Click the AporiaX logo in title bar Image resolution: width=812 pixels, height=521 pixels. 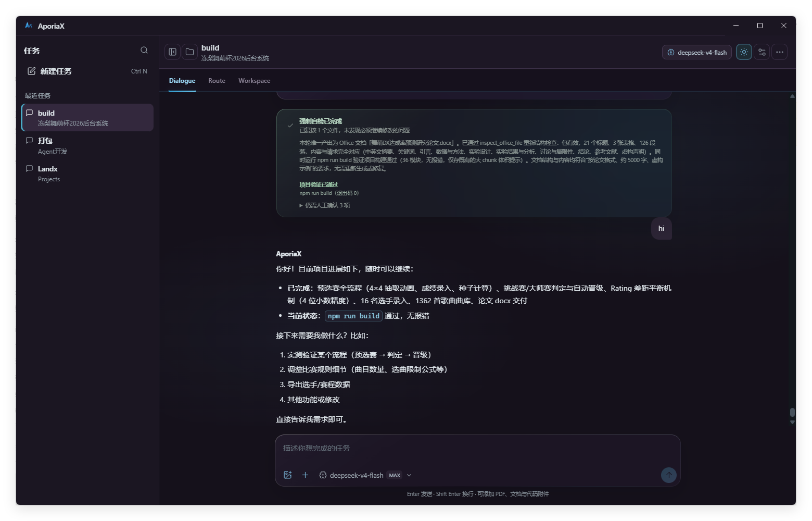[x=29, y=26]
